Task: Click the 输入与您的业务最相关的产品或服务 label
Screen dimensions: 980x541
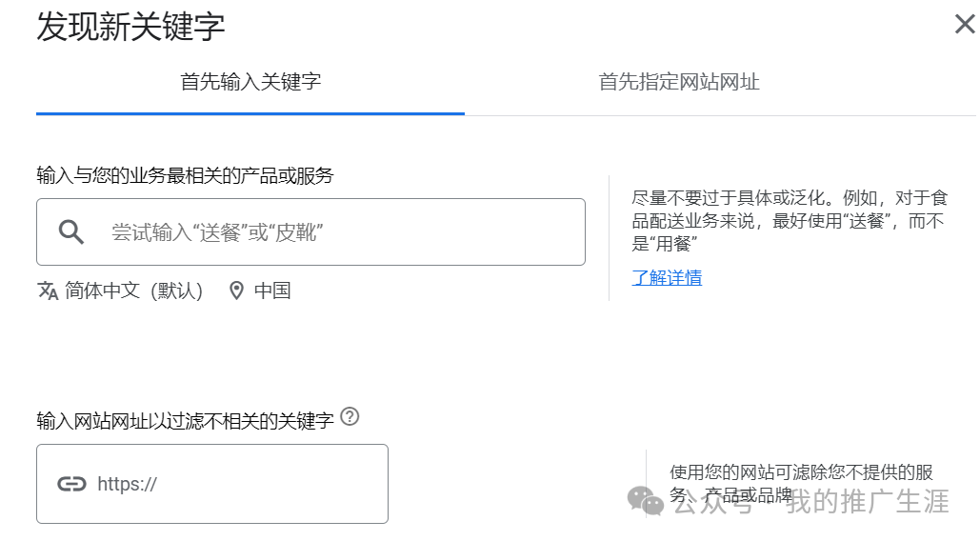Action: (x=185, y=175)
